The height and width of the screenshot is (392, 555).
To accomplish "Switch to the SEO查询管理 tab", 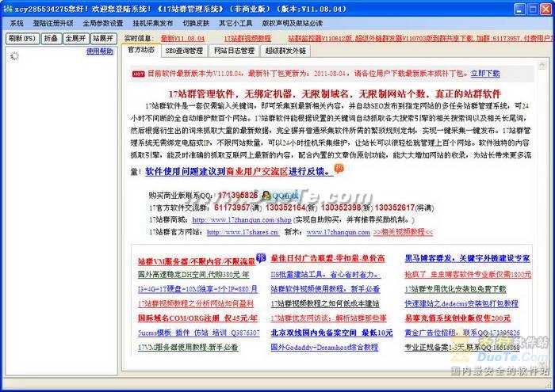I will tap(185, 51).
